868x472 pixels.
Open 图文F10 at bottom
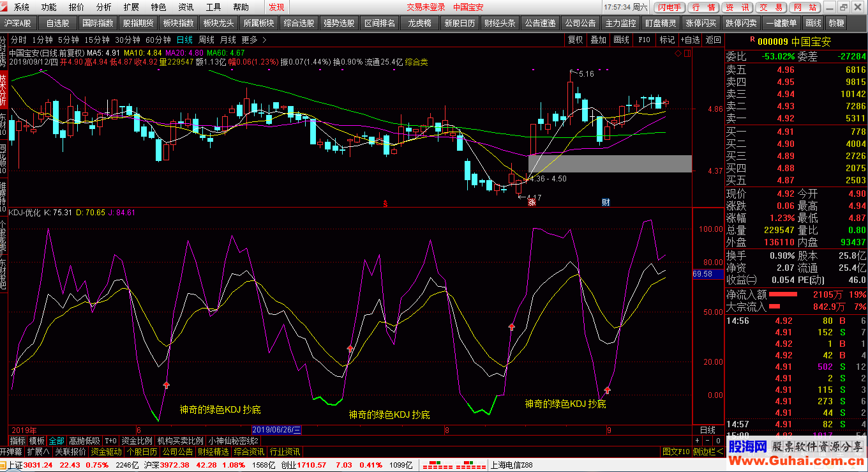pos(676,452)
